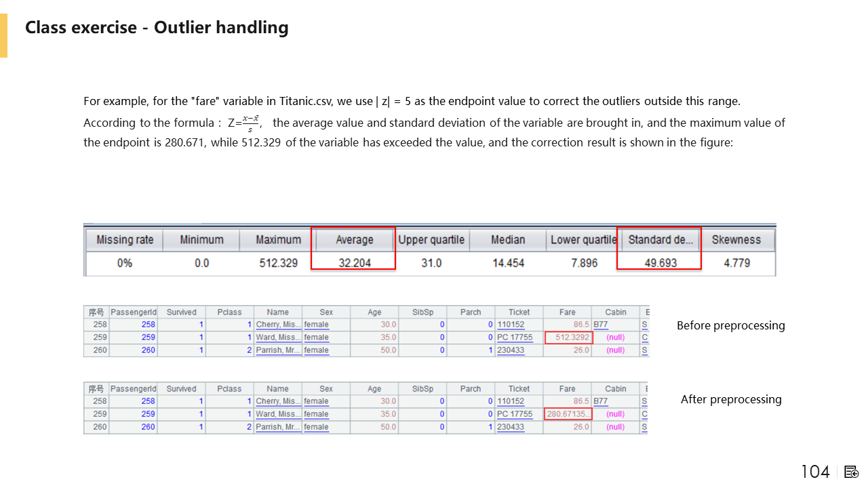Click the "After preprocessing" label
This screenshot has height=488, width=868.
pyautogui.click(x=730, y=399)
